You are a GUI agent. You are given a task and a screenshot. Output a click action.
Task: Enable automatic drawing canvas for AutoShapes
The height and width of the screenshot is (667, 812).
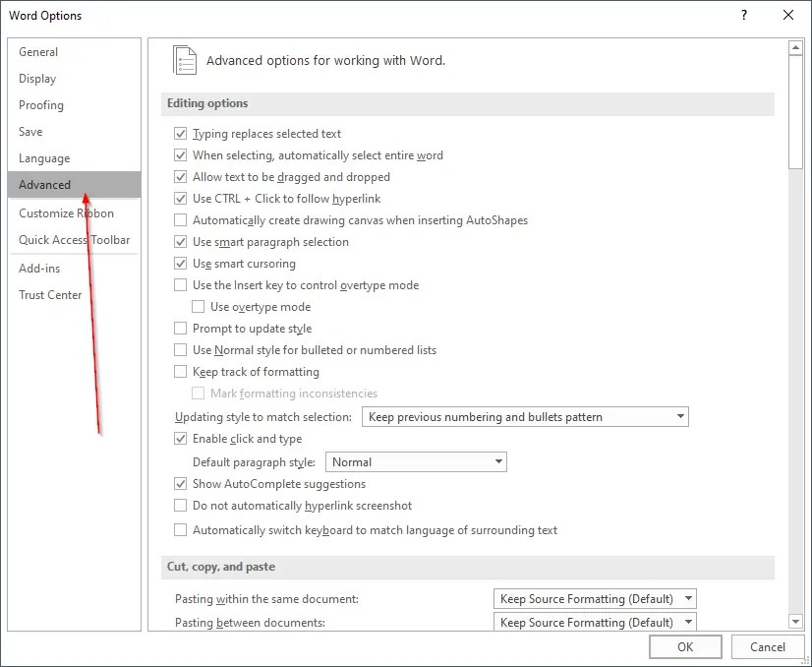pos(181,219)
